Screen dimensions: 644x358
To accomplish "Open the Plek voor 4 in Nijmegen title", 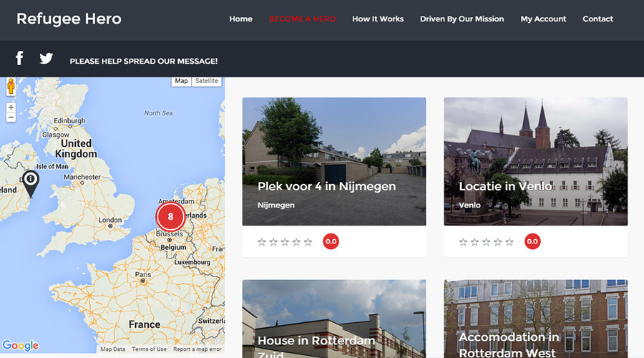I will point(326,187).
